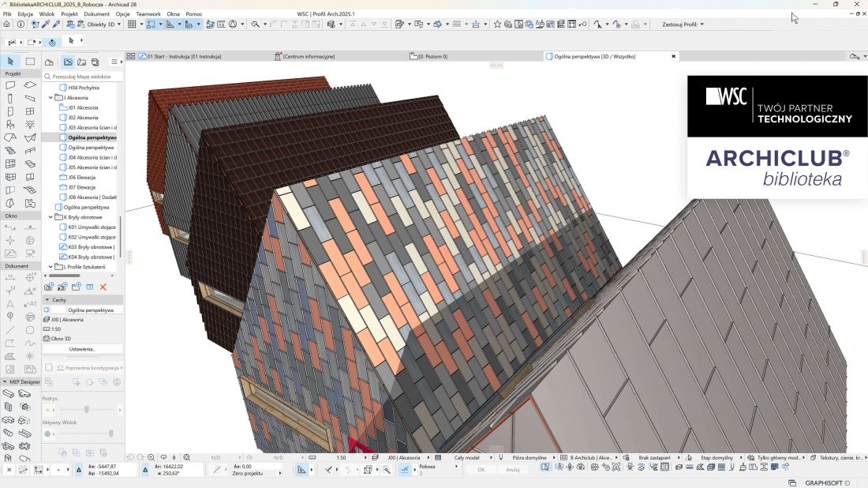Select the Marquee tool
This screenshot has height=488, width=868.
coord(30,62)
